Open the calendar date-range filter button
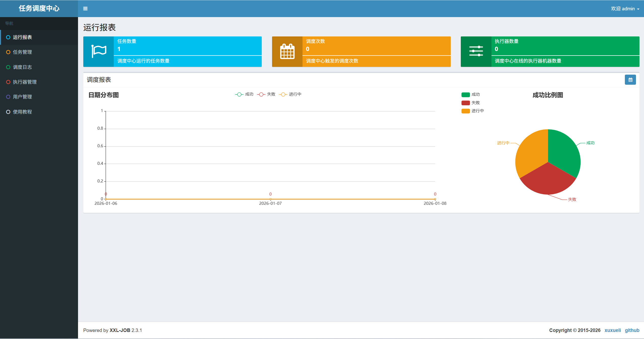 pos(630,80)
